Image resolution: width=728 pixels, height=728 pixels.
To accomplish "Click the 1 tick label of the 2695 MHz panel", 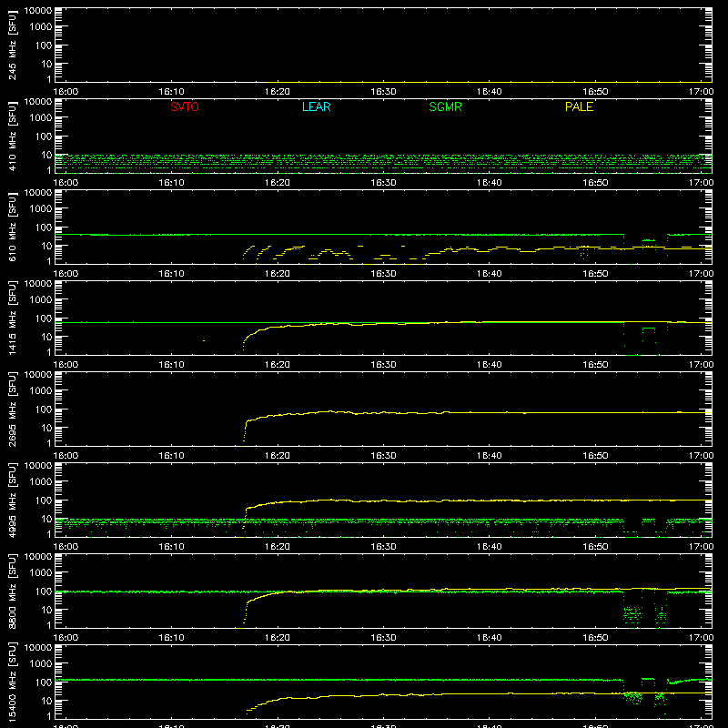I will click(49, 443).
